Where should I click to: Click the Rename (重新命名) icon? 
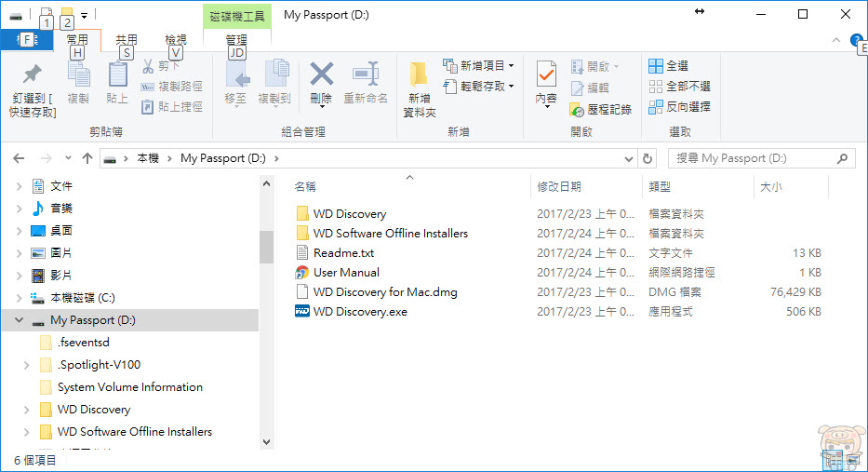[366, 74]
